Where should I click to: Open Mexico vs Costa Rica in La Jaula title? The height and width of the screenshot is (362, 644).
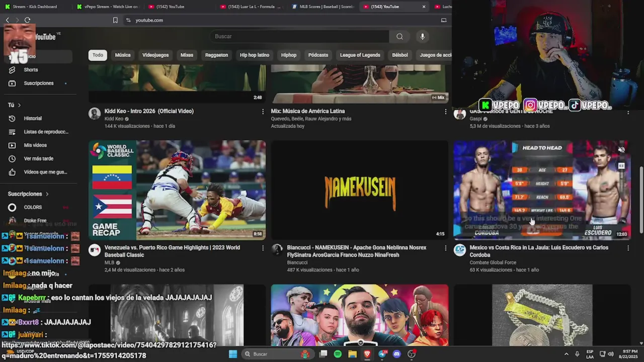[x=539, y=251]
